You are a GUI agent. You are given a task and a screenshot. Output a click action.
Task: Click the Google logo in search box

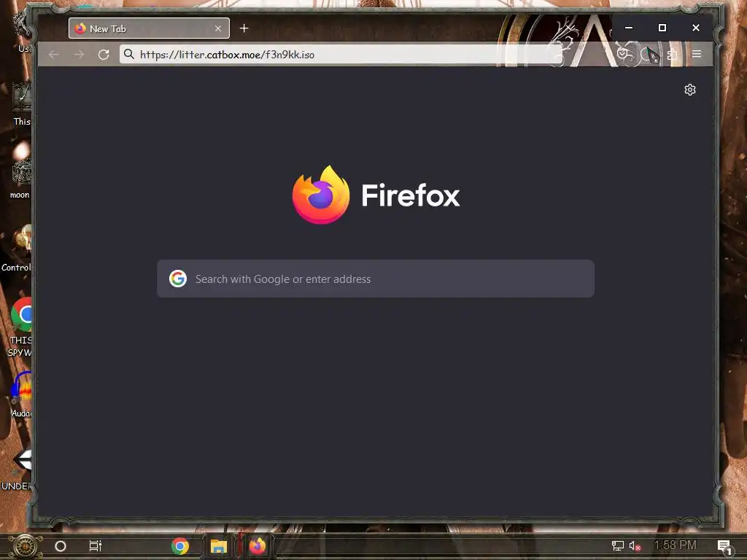click(x=178, y=279)
